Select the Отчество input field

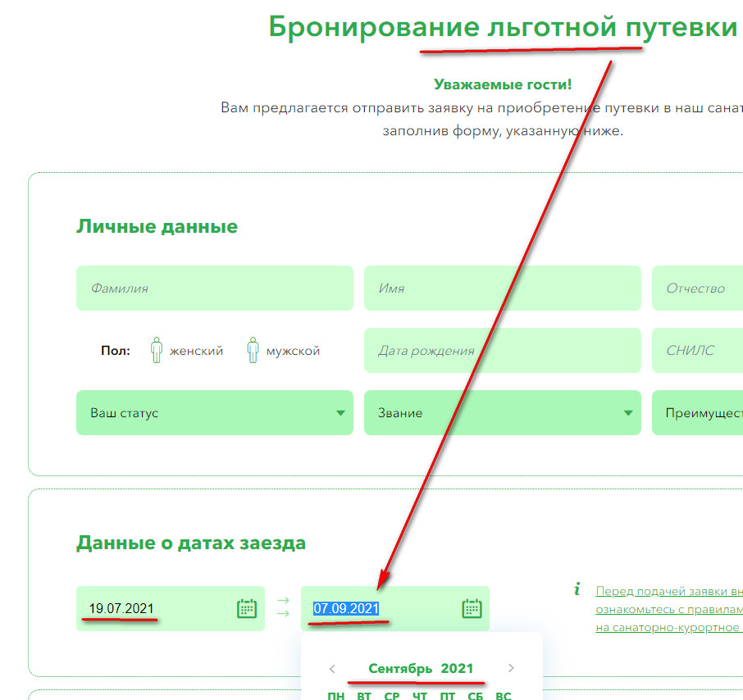pyautogui.click(x=697, y=289)
